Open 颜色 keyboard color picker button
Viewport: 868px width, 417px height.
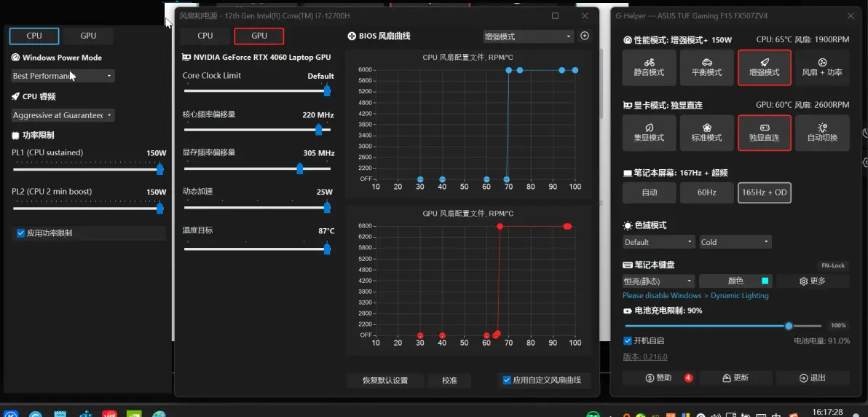[735, 281]
